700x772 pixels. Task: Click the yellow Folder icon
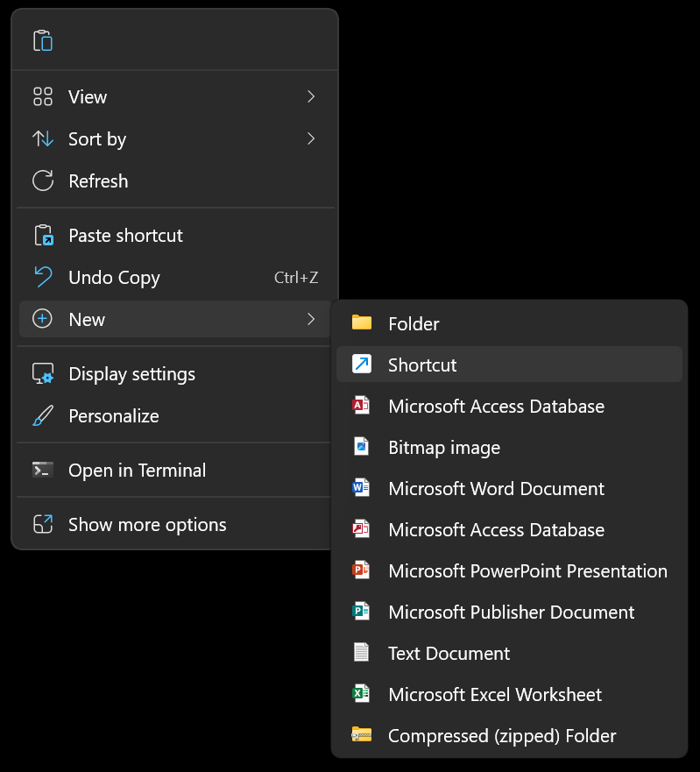coord(361,323)
